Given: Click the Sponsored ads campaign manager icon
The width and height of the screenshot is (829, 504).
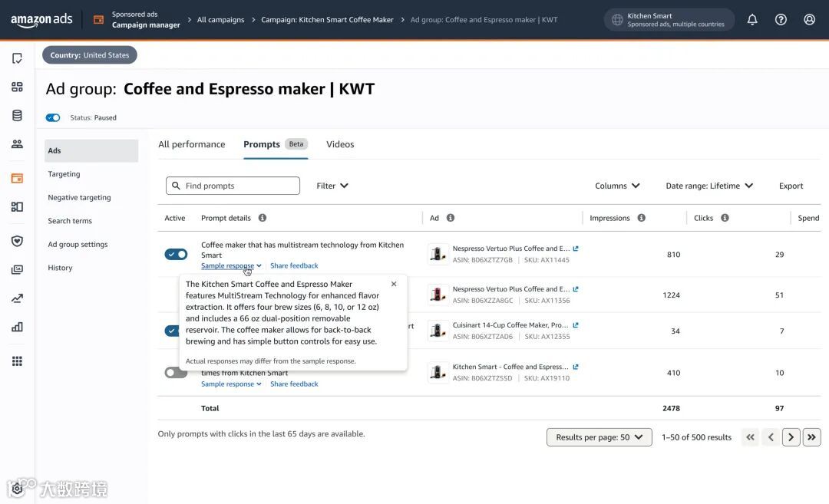Looking at the screenshot, I should pos(98,20).
